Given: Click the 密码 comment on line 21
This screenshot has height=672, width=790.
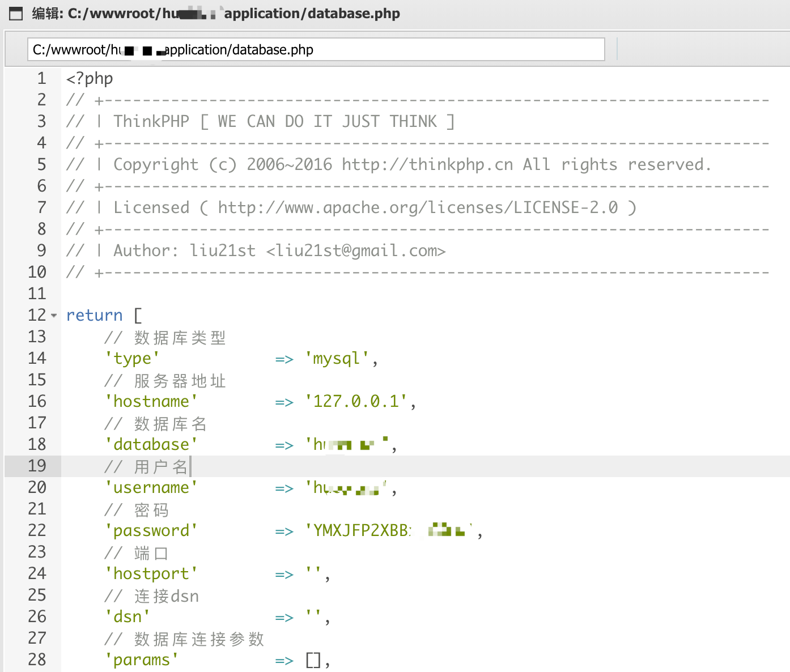Looking at the screenshot, I should (137, 509).
